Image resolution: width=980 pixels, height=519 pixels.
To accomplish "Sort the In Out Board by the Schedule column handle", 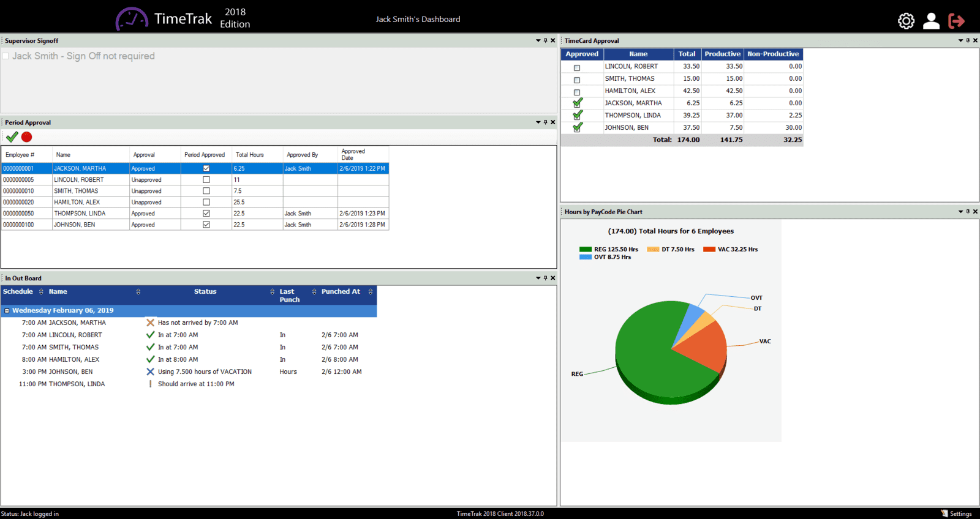I will point(41,292).
